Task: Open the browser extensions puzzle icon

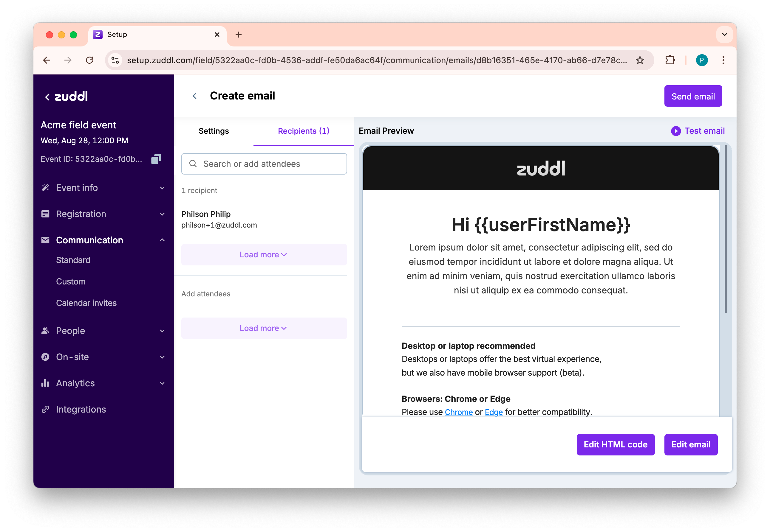Action: click(670, 60)
